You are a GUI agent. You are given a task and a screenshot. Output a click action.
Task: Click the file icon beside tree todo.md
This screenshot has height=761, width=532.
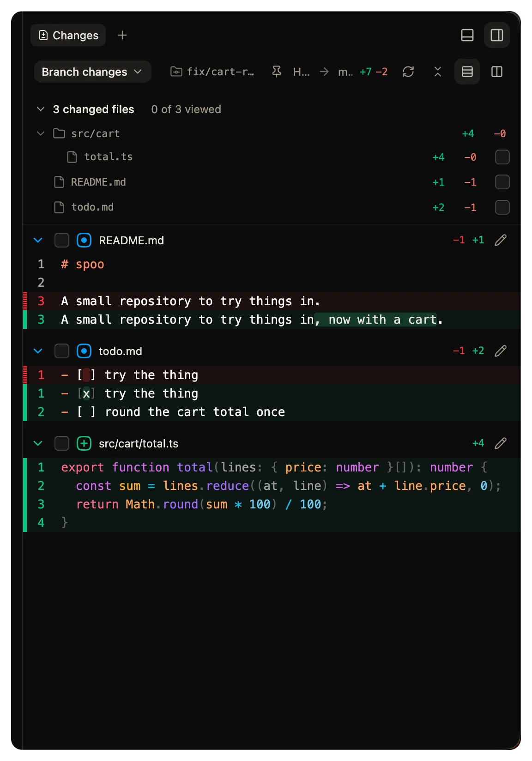59,207
